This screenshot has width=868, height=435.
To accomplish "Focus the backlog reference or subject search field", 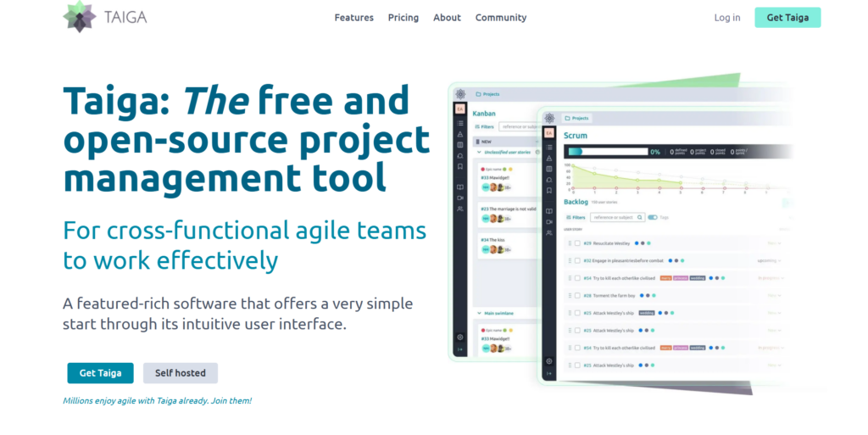I will [x=617, y=217].
